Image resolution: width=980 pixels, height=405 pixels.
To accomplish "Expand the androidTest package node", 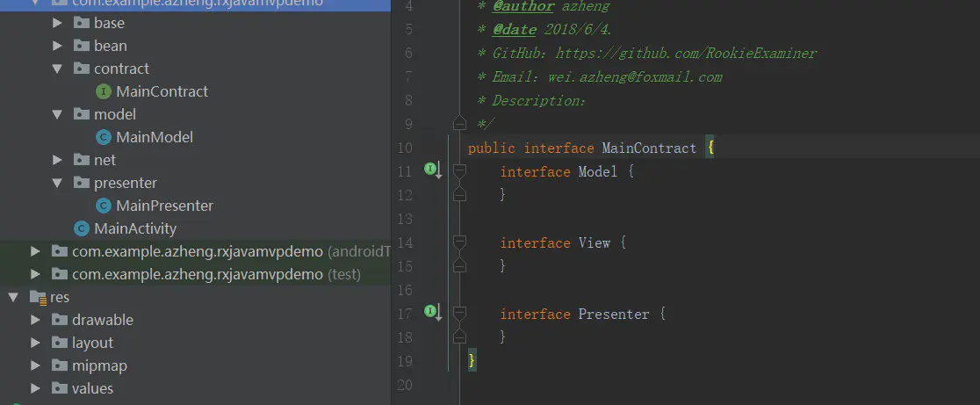I will tap(36, 252).
